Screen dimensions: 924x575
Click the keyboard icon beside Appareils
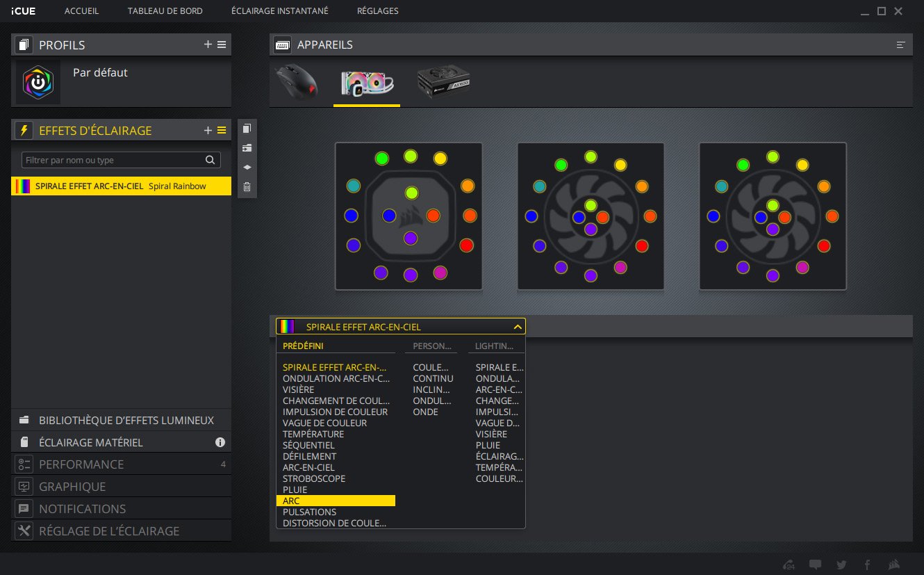point(283,44)
